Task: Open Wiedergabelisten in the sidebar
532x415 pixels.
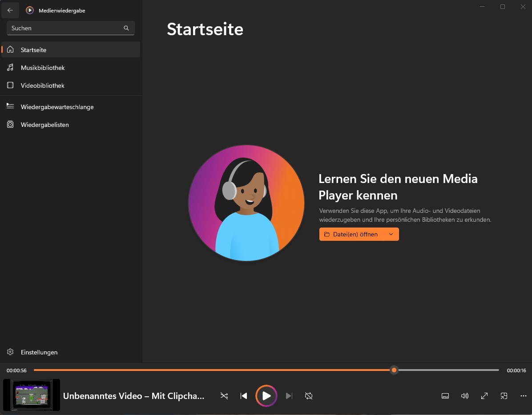Action: (x=71, y=125)
